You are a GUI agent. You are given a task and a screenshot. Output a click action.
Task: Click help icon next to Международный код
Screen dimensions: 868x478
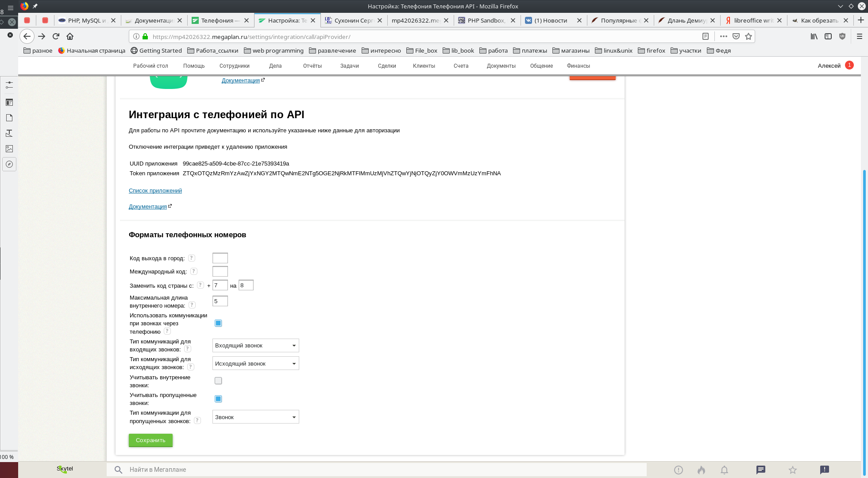pyautogui.click(x=193, y=271)
